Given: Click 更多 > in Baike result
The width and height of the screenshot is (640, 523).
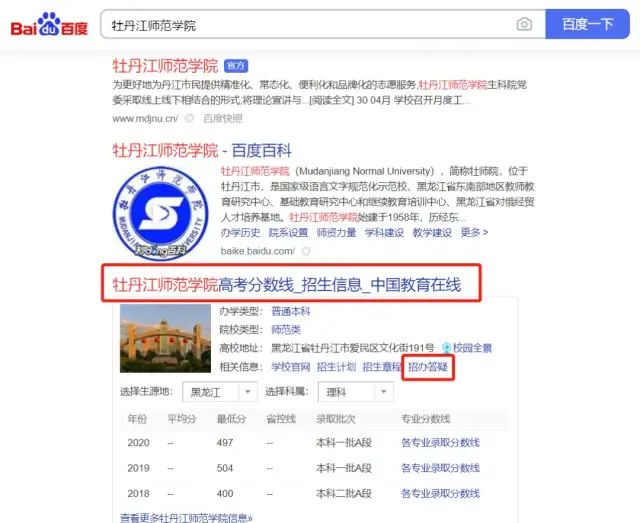Looking at the screenshot, I should point(474,232).
